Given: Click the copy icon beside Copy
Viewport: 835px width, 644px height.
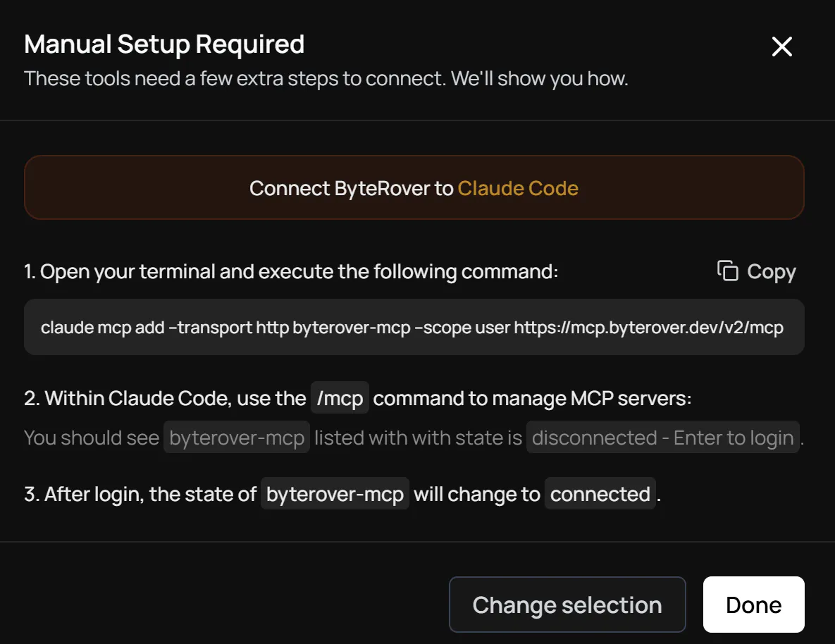Looking at the screenshot, I should pos(727,271).
